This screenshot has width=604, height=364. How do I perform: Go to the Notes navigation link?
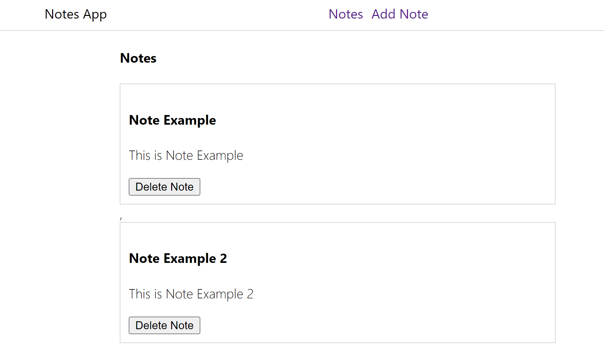345,14
